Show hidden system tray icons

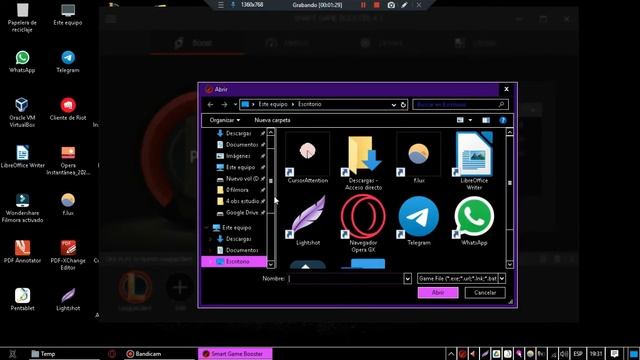pos(451,354)
